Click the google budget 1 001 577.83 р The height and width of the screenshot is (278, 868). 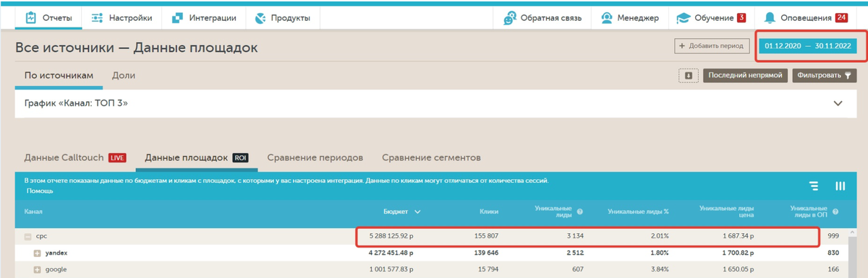391,269
